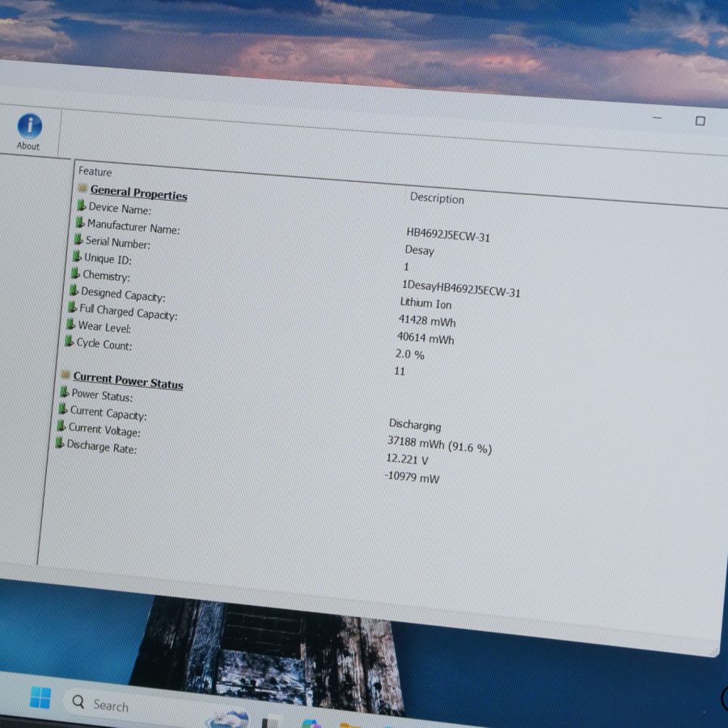This screenshot has width=728, height=728.
Task: Select the Discharging status value
Action: pyautogui.click(x=415, y=425)
